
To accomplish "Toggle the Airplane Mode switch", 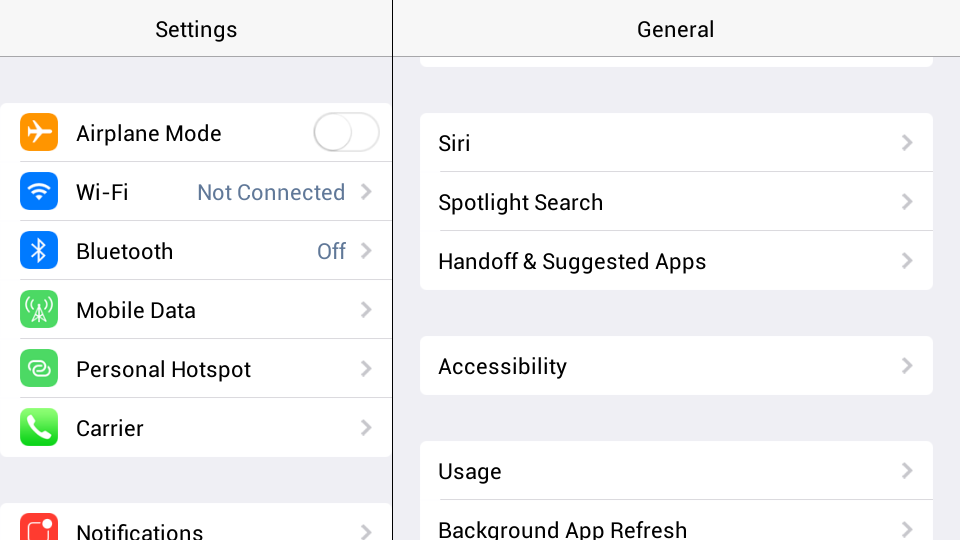I will click(346, 132).
